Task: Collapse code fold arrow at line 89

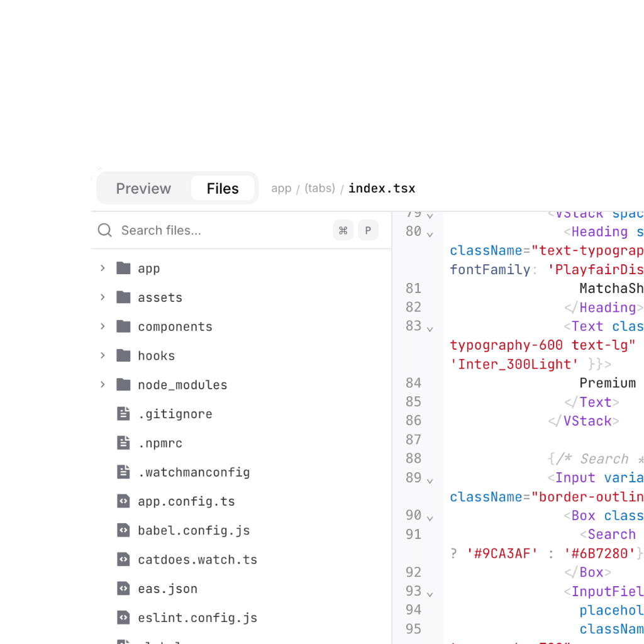Action: pyautogui.click(x=430, y=481)
